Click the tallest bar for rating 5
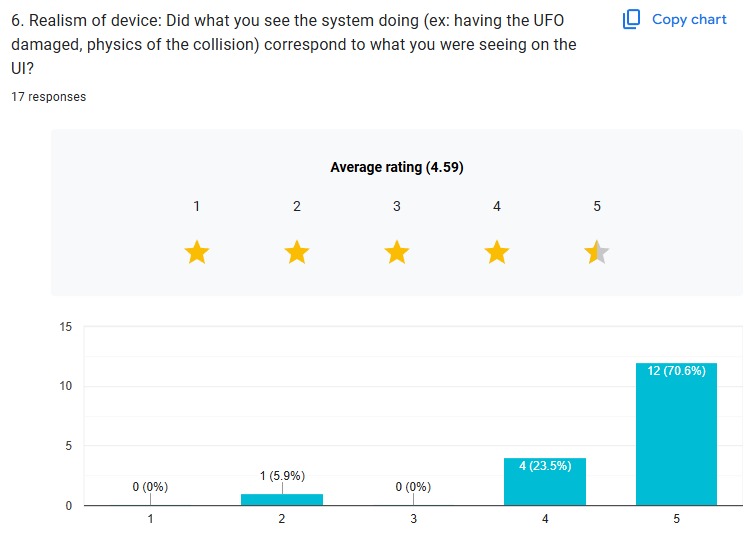The width and height of the screenshot is (747, 544). pyautogui.click(x=676, y=440)
